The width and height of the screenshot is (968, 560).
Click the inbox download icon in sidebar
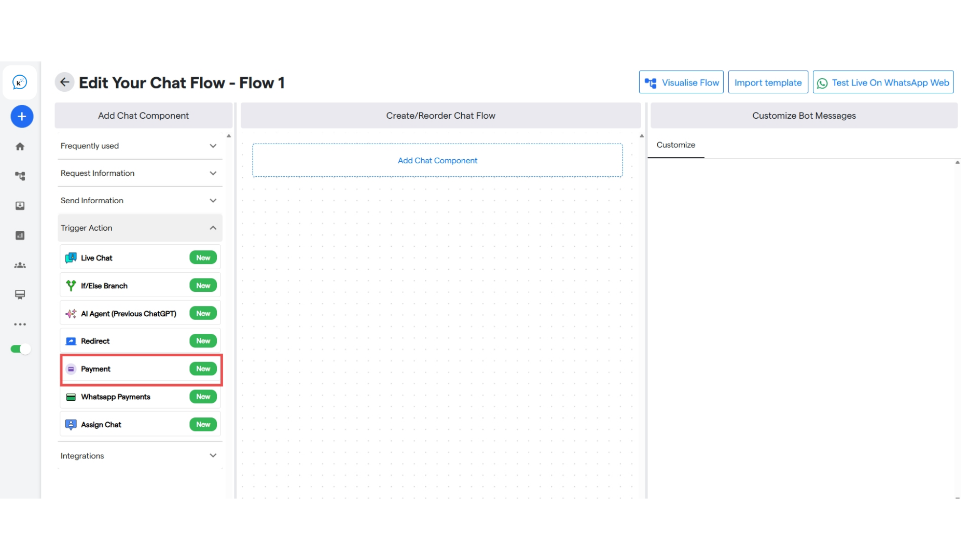click(x=20, y=206)
